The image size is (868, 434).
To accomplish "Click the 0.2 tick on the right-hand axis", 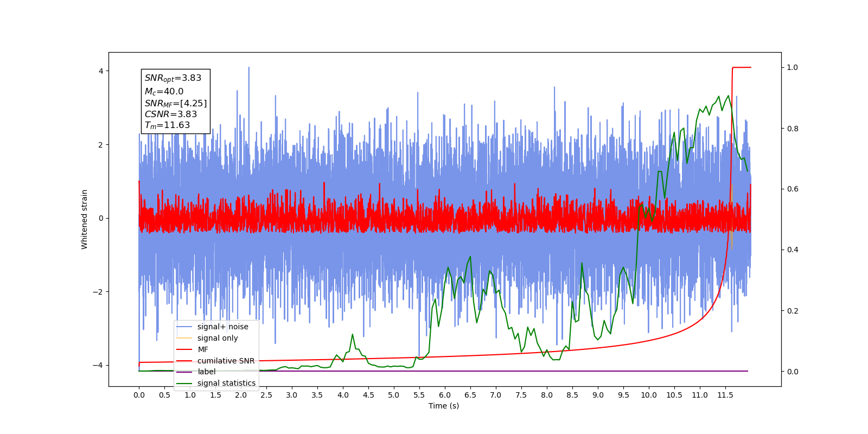I will [x=793, y=311].
